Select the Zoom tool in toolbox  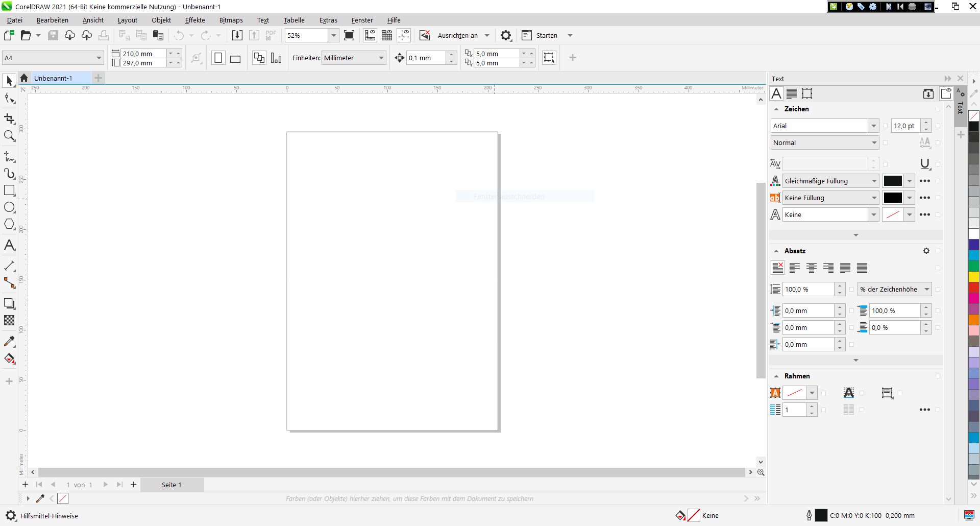coord(9,136)
